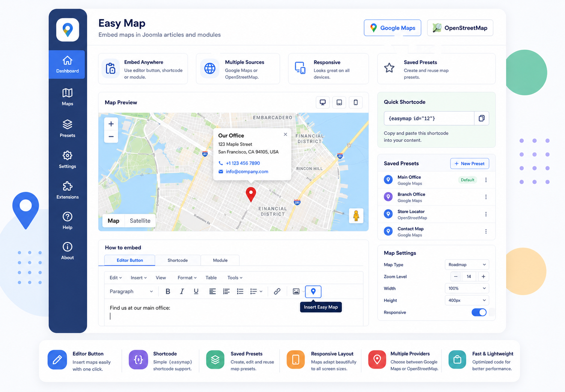Click the numbered list icon in editor
The image size is (565, 392).
226,291
